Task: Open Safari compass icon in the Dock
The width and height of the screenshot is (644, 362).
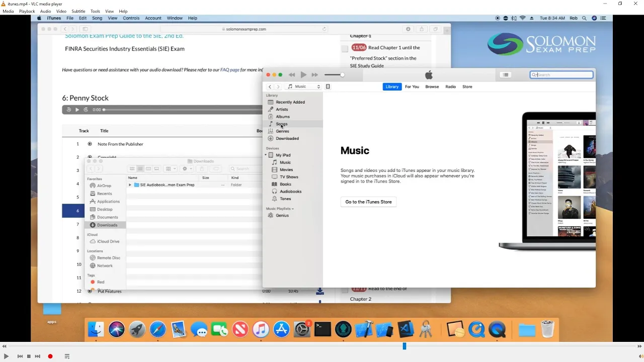Action: (x=157, y=330)
